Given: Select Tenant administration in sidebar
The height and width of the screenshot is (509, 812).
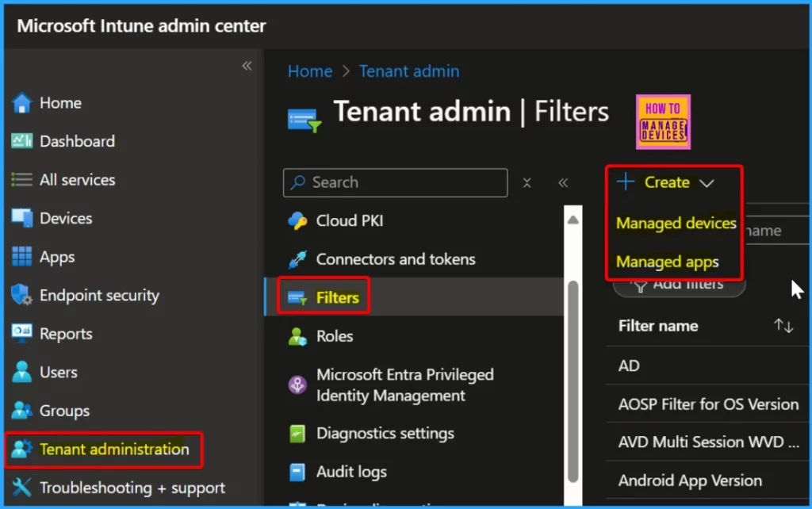Looking at the screenshot, I should pyautogui.click(x=114, y=449).
